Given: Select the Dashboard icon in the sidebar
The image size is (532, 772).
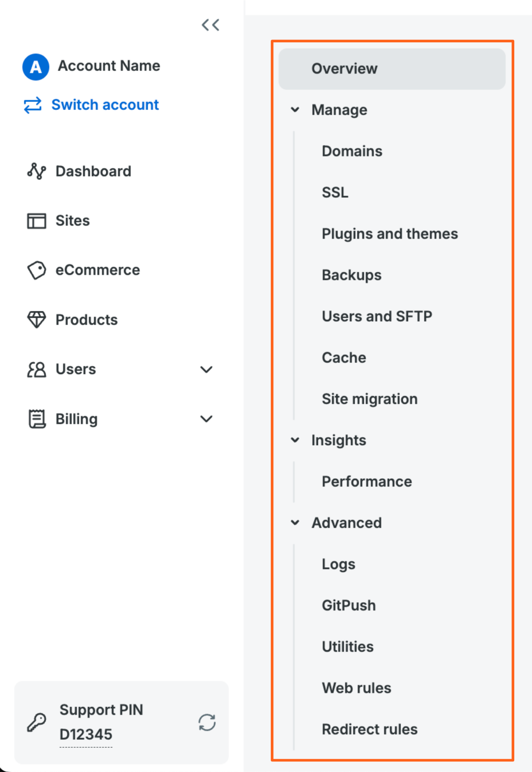Looking at the screenshot, I should (x=36, y=172).
